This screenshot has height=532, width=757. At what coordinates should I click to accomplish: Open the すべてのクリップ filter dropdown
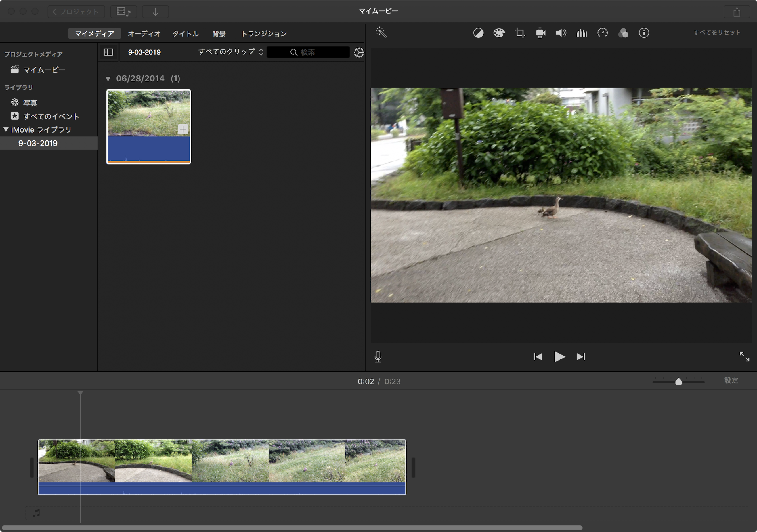(230, 52)
